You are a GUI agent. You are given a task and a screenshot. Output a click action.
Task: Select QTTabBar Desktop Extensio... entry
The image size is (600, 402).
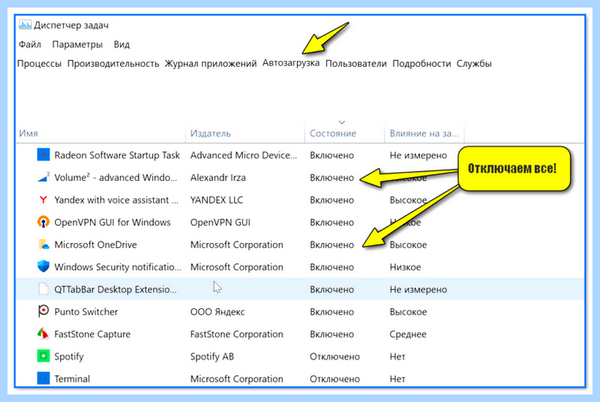(x=115, y=289)
